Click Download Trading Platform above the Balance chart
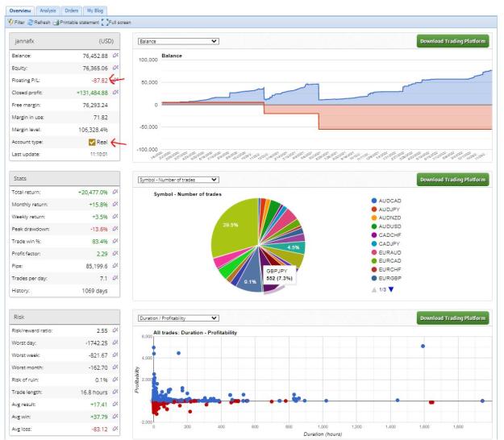 452,41
